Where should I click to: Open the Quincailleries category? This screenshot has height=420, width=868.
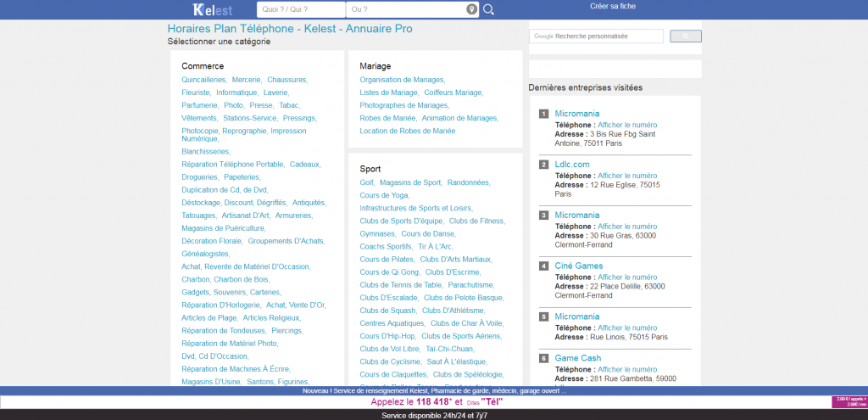coord(203,80)
